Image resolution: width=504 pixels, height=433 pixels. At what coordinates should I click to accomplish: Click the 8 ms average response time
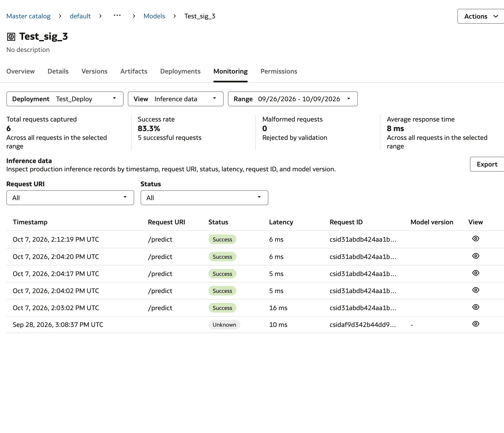395,129
